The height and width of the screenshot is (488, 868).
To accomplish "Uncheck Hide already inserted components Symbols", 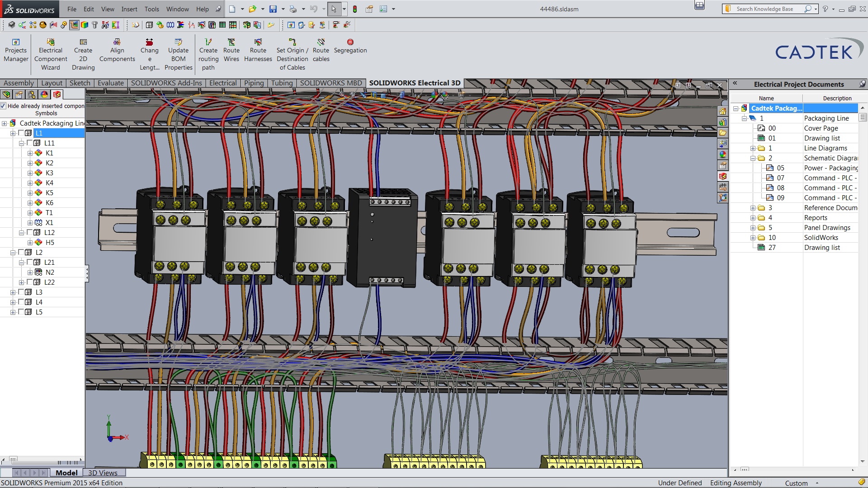I will point(4,106).
